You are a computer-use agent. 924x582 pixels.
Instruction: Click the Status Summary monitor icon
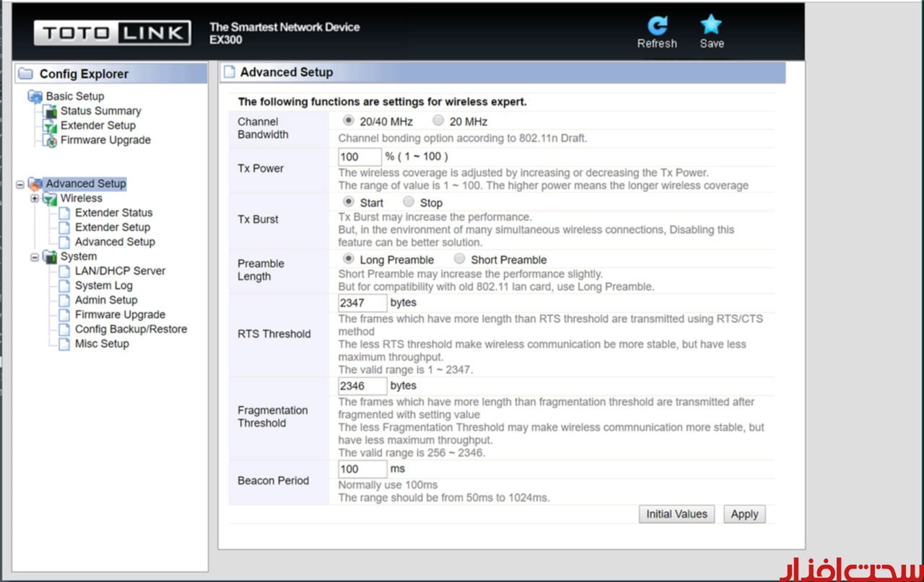[50, 111]
